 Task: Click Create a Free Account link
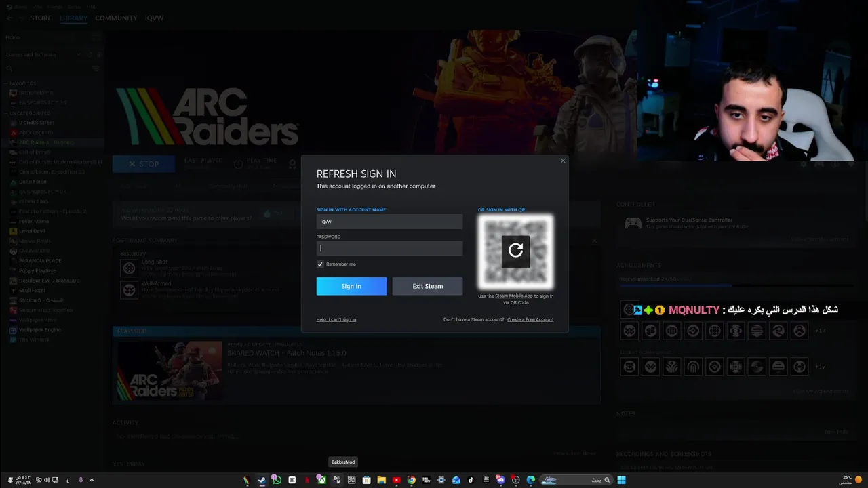(530, 319)
